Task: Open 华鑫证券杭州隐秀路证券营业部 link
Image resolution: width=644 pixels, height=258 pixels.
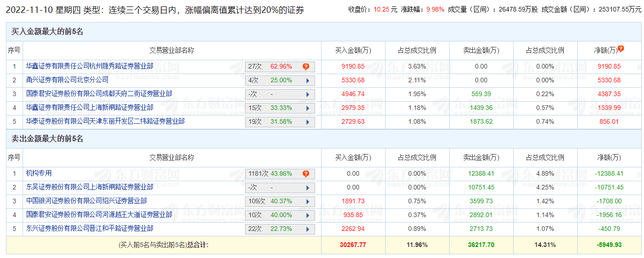Action: pos(89,66)
